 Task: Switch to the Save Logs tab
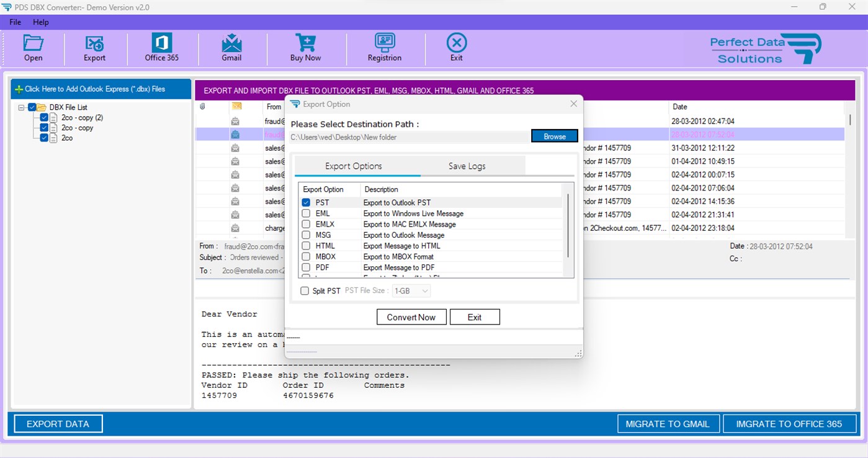click(x=466, y=166)
